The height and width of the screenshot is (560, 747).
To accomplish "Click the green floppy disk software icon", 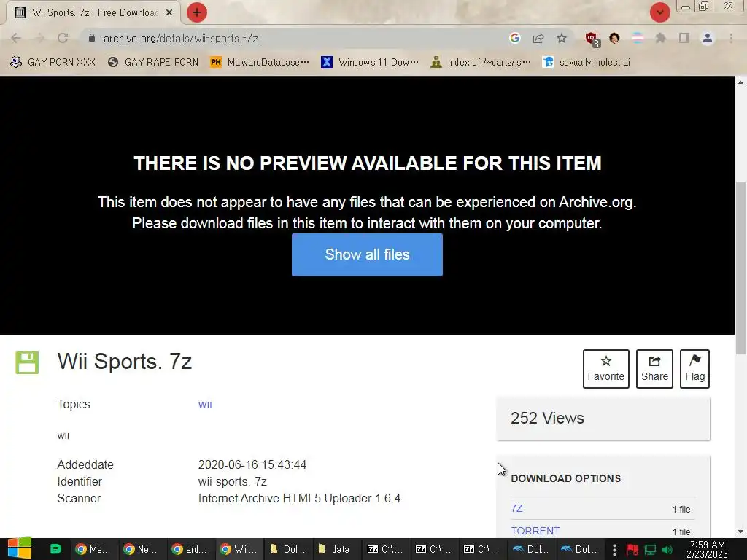I will (27, 362).
